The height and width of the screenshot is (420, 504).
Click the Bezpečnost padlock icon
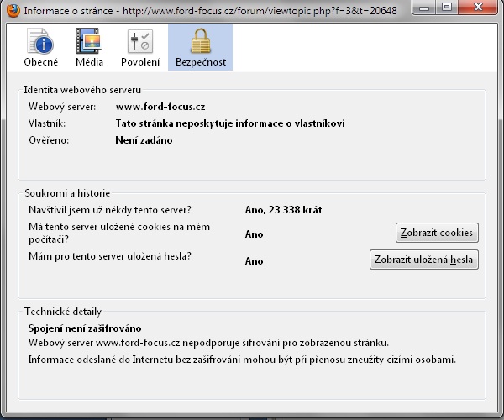point(200,47)
